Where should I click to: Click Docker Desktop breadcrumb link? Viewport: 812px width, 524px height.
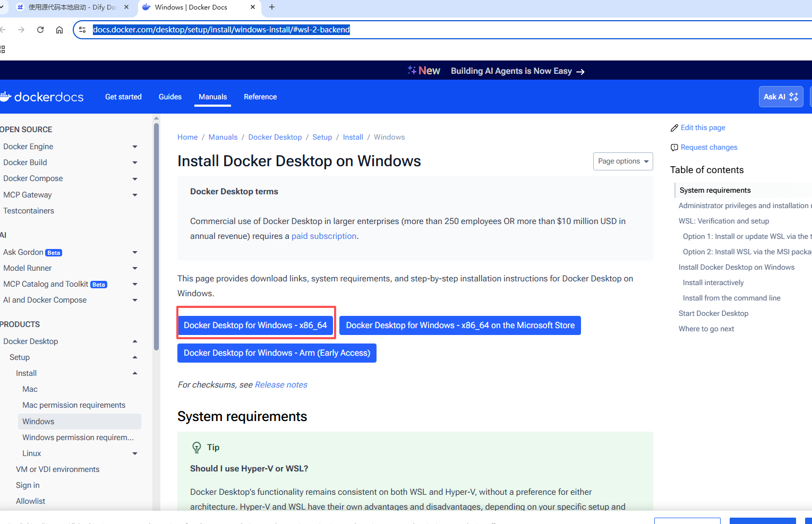[275, 137]
